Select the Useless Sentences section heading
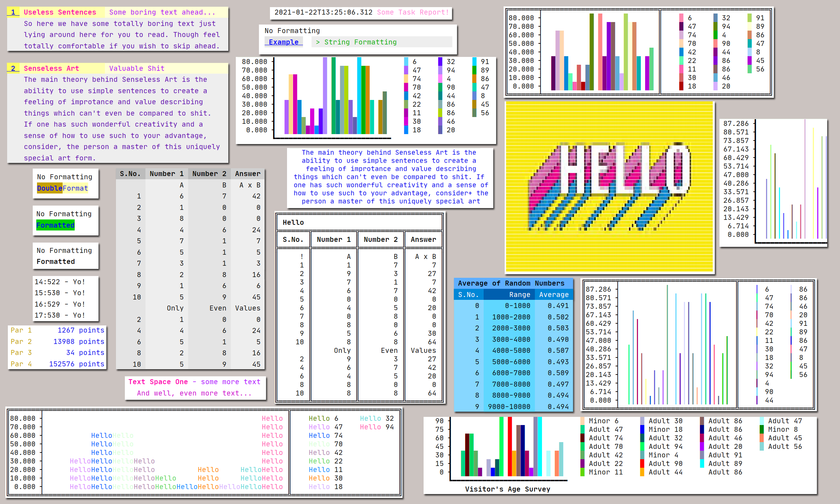Image resolution: width=840 pixels, height=504 pixels. click(x=60, y=12)
